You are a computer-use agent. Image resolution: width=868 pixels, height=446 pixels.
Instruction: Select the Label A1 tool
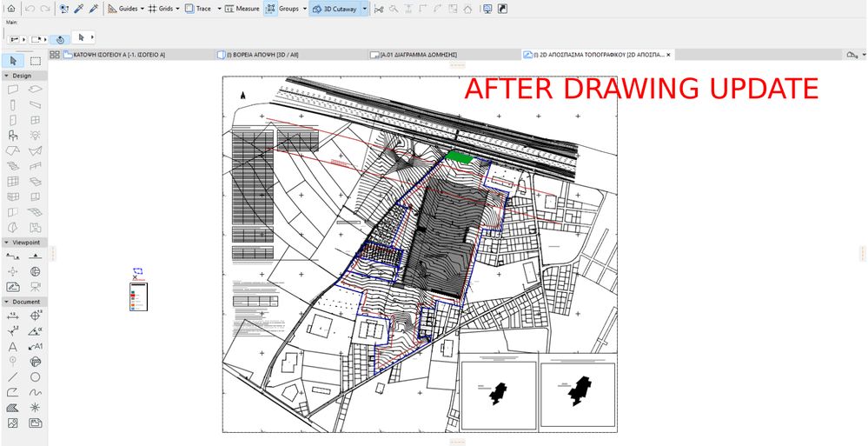(36, 346)
